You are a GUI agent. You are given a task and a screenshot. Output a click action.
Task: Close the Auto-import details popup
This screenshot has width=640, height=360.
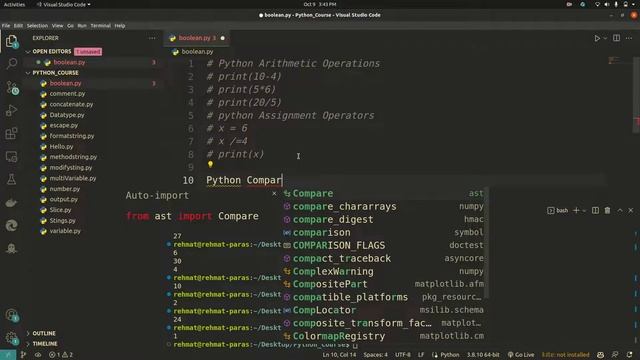point(274,193)
